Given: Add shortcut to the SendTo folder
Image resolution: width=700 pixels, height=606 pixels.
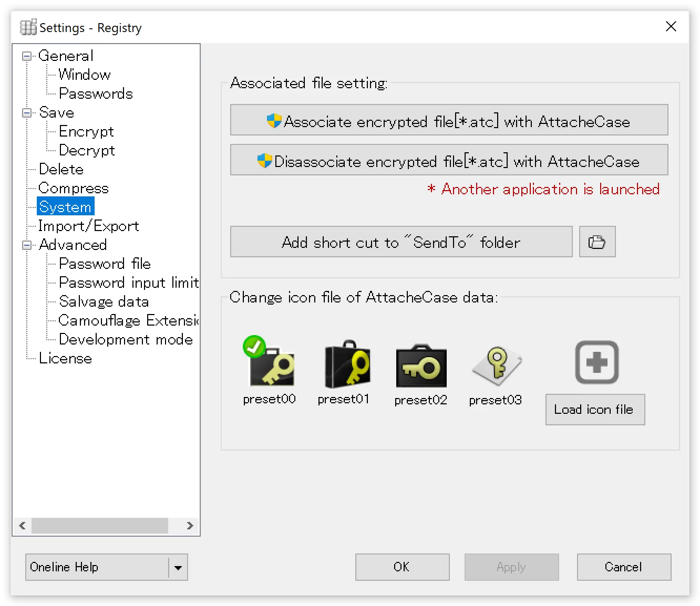Looking at the screenshot, I should [401, 242].
